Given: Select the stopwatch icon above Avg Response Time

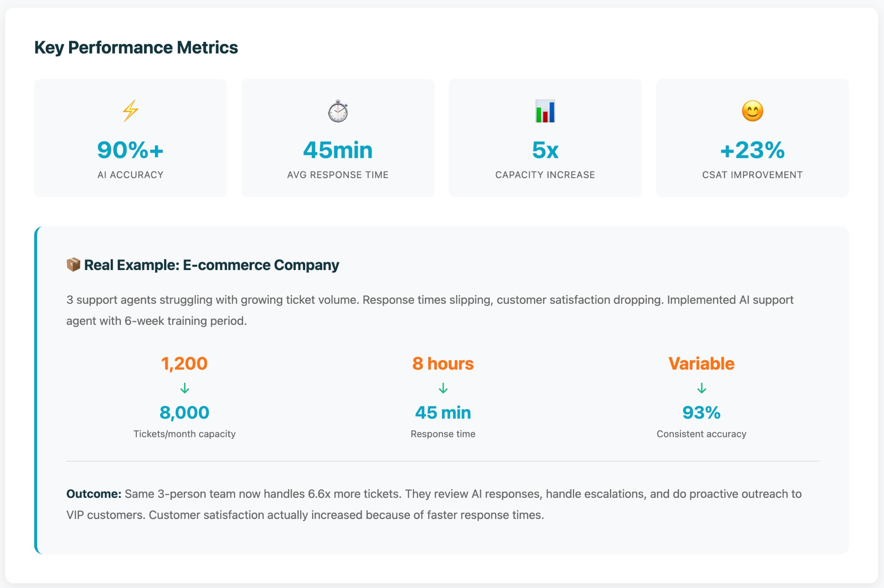Looking at the screenshot, I should pyautogui.click(x=338, y=111).
